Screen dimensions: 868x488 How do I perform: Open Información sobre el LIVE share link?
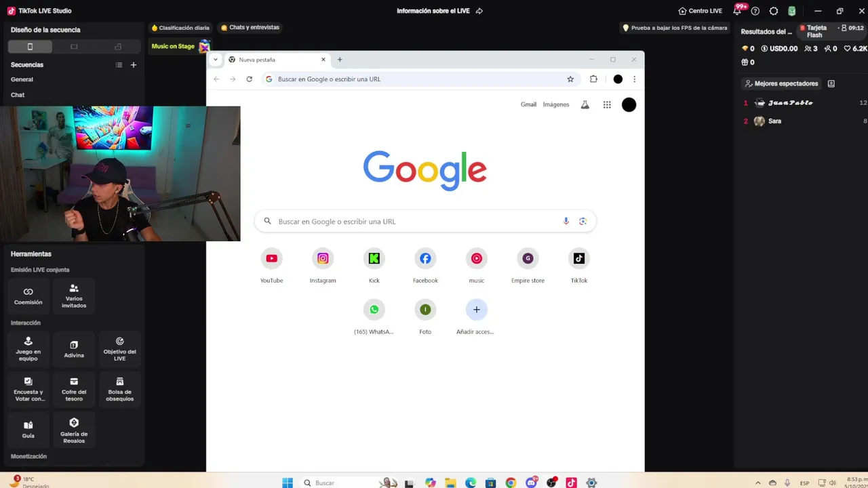click(479, 11)
